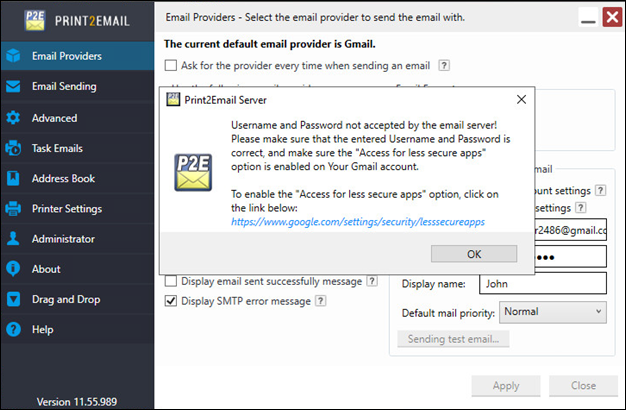Click the Drag and Drop arrow icon
This screenshot has width=626, height=410.
coord(13,299)
